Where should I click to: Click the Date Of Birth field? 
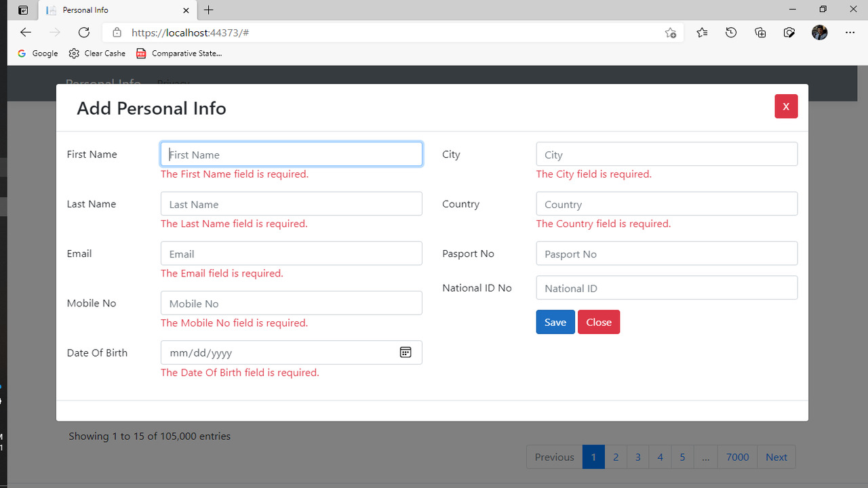point(278,352)
